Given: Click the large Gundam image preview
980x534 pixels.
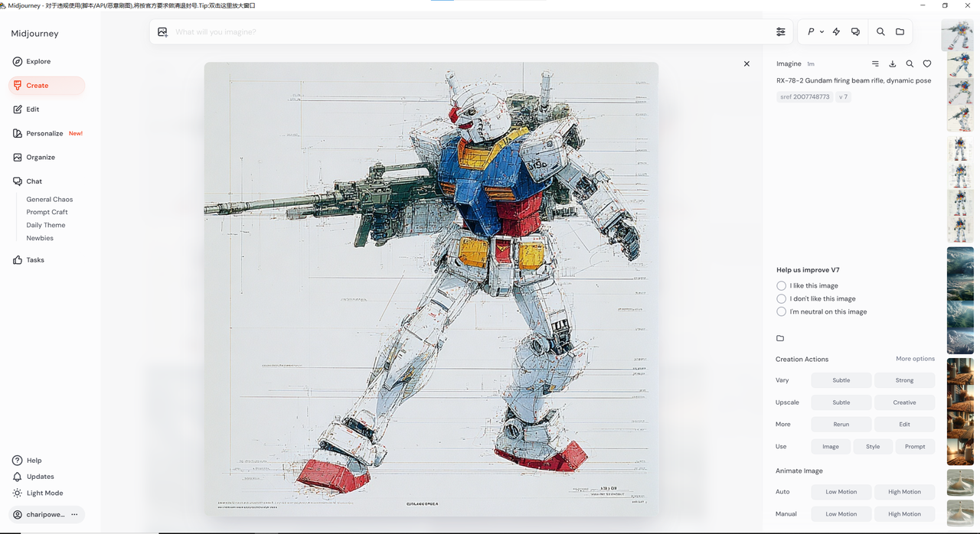Looking at the screenshot, I should pos(431,289).
